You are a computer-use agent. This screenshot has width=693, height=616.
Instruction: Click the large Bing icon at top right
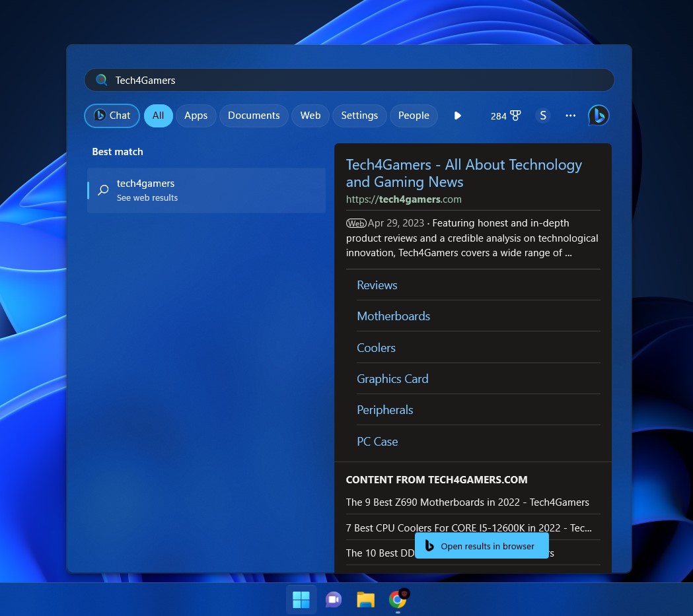click(x=599, y=116)
